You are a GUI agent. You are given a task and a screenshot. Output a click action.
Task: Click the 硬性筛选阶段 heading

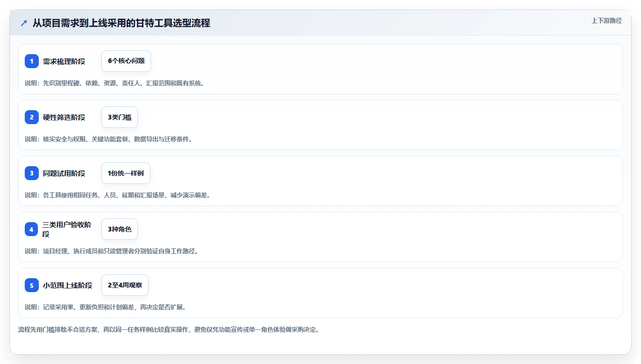pyautogui.click(x=64, y=117)
